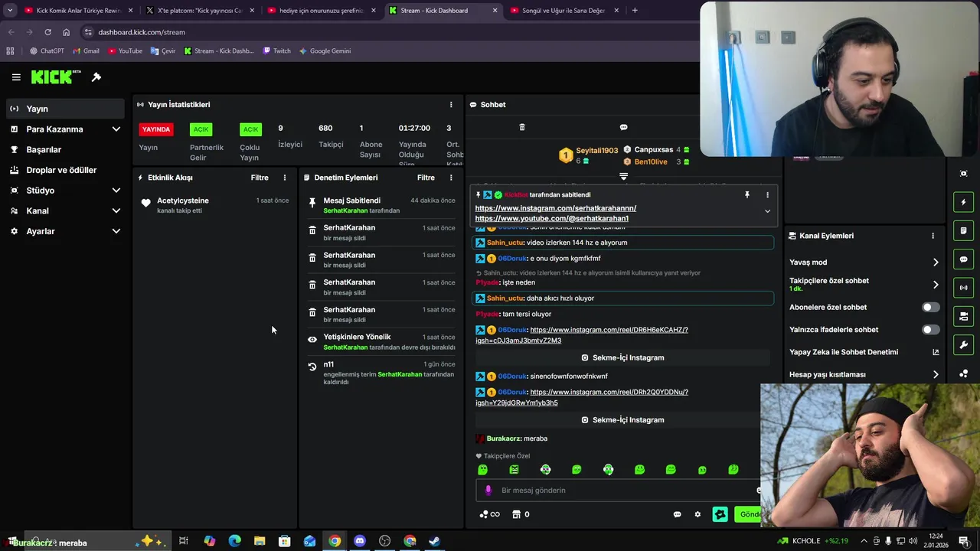The width and height of the screenshot is (980, 551).
Task: Open Hesap yaşı kısıtlaması settings
Action: pos(864,374)
